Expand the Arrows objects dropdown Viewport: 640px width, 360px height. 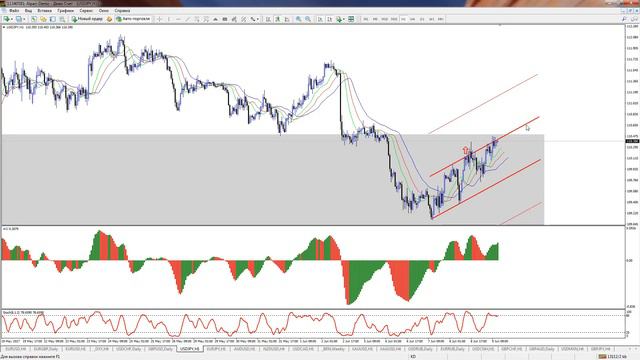[x=258, y=19]
